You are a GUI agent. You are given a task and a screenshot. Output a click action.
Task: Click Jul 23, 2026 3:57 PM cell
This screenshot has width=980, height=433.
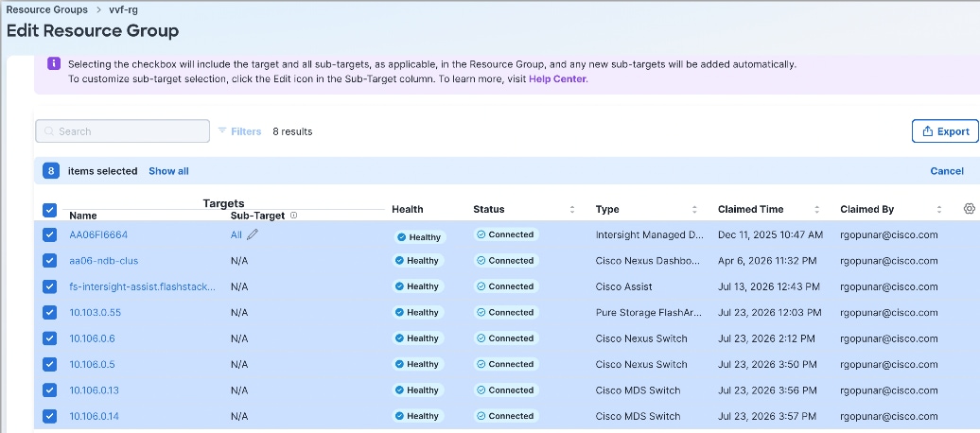[767, 416]
